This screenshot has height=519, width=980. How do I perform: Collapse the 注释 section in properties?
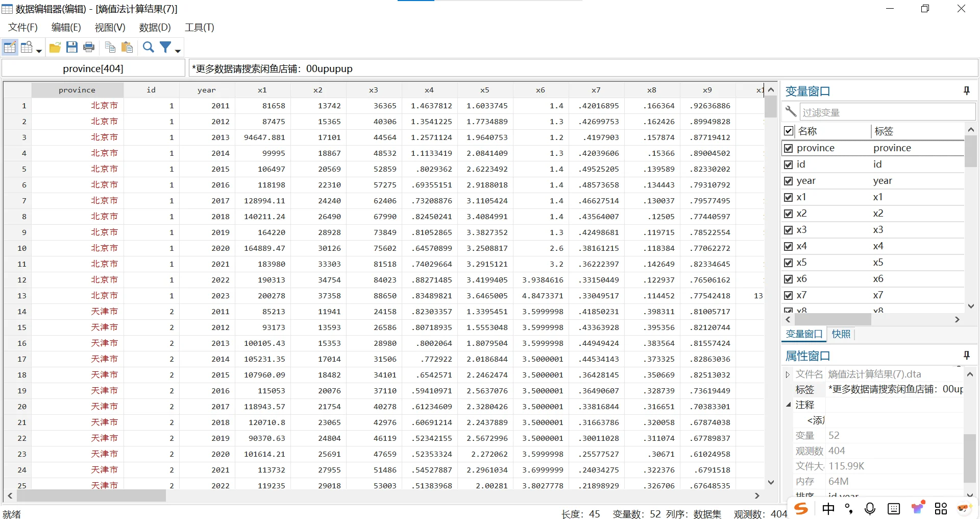[x=789, y=404]
